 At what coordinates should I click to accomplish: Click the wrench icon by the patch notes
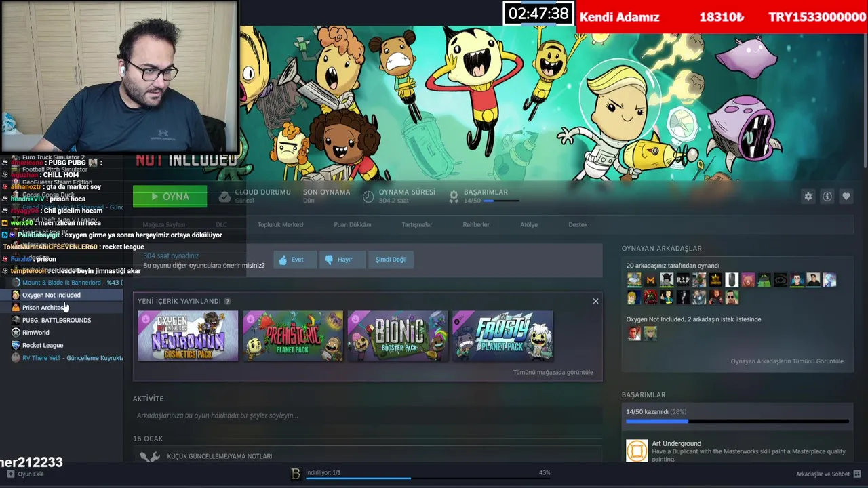pos(149,457)
